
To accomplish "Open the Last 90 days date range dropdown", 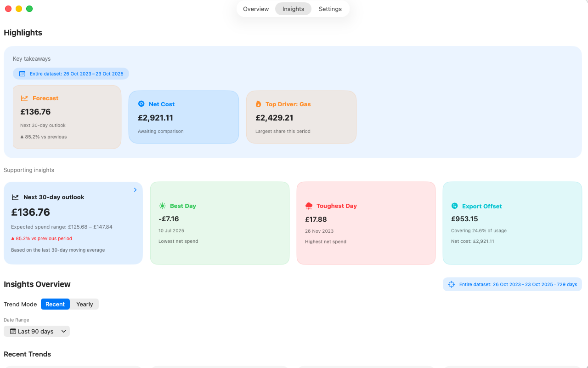I will tap(37, 331).
